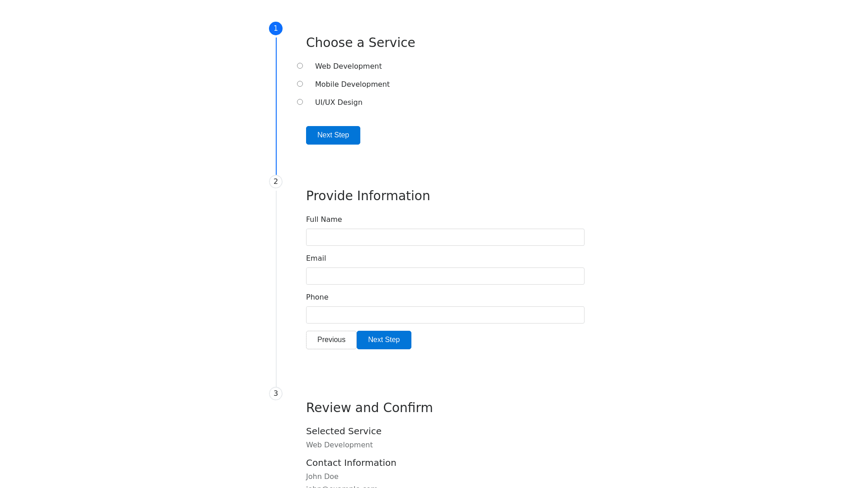
Task: Go back with the Previous button
Action: click(x=331, y=340)
